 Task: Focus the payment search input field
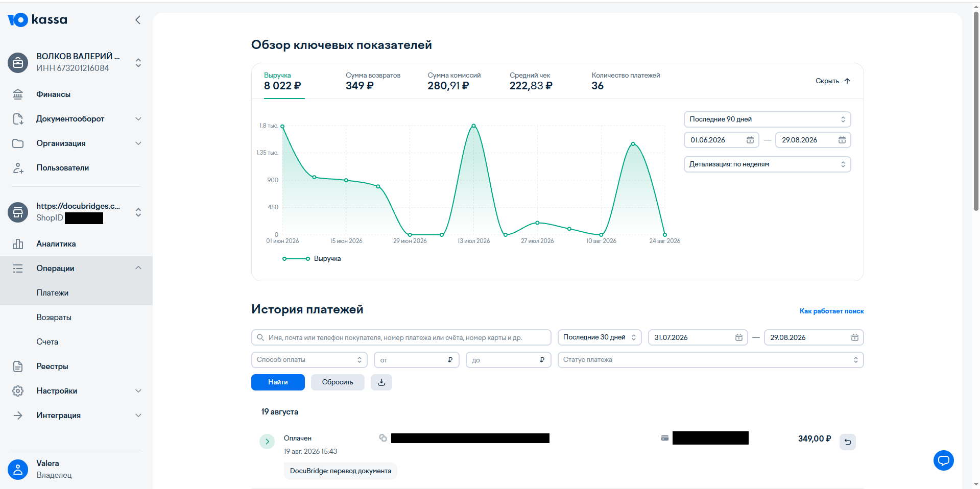tap(401, 337)
